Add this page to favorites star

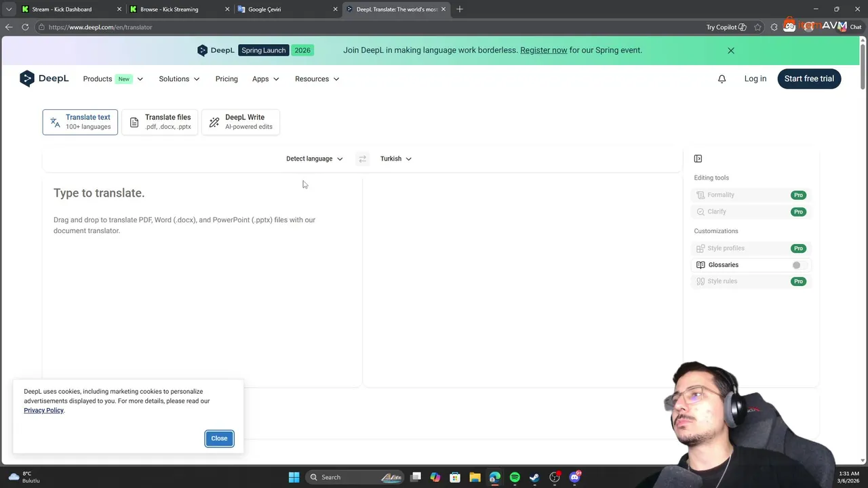[x=757, y=27]
